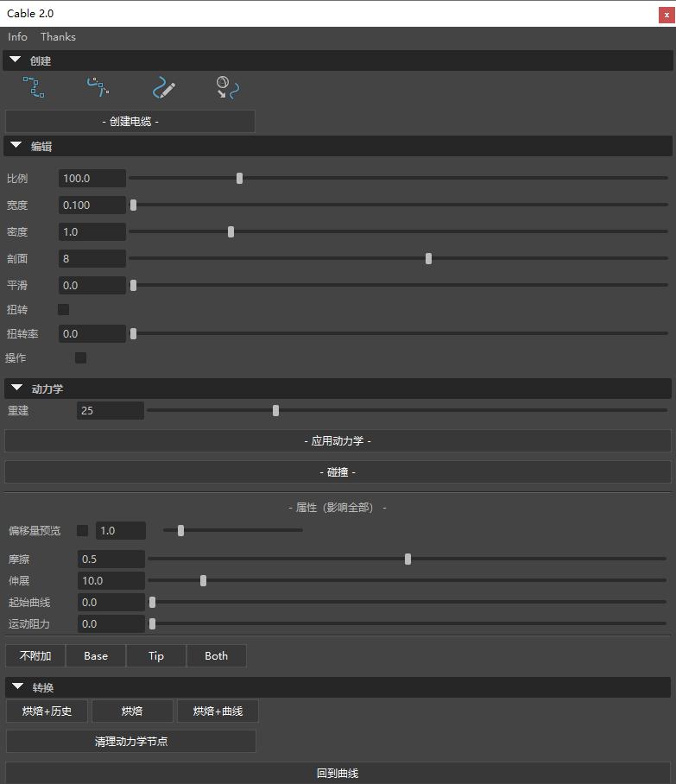Select the CV curve tool icon
The image size is (676, 784).
pyautogui.click(x=34, y=87)
